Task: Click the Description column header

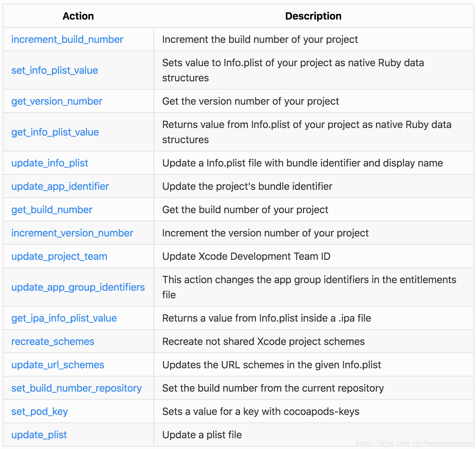Action: point(313,16)
